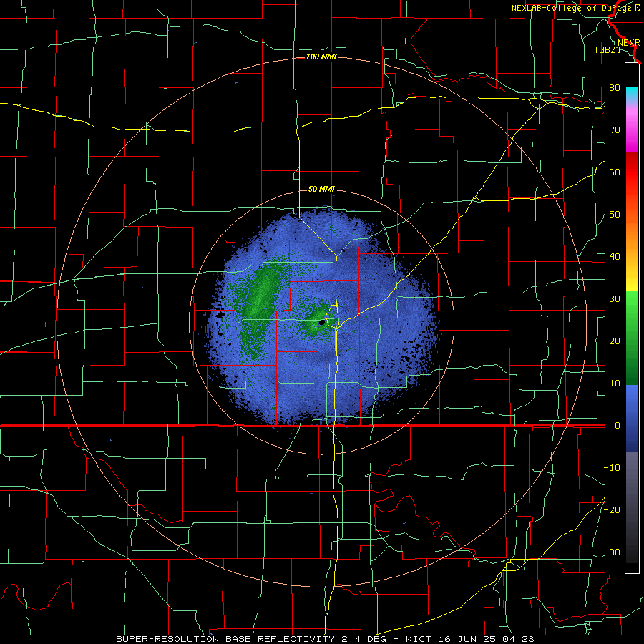Click the NEXLAB-College of DuPage credit text

(x=575, y=8)
